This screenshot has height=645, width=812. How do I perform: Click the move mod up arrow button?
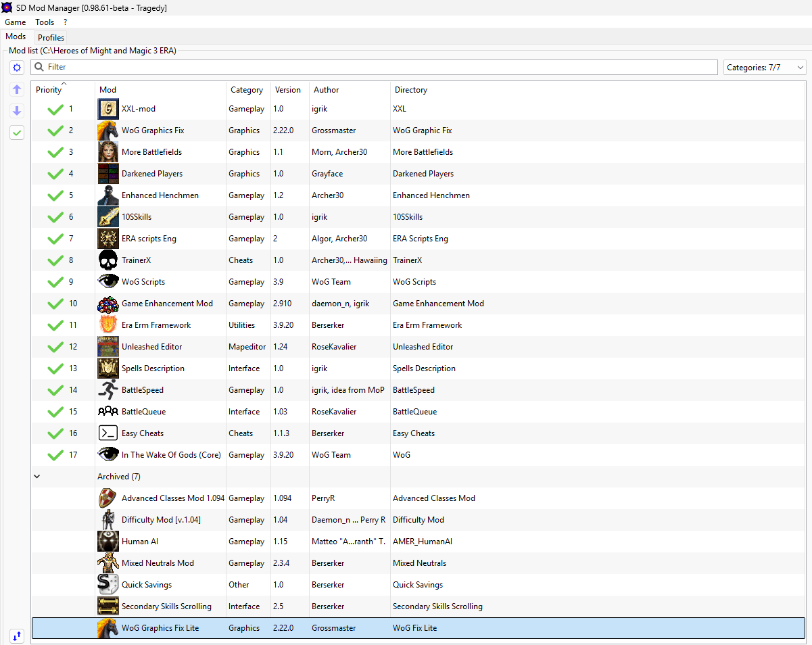coord(17,89)
